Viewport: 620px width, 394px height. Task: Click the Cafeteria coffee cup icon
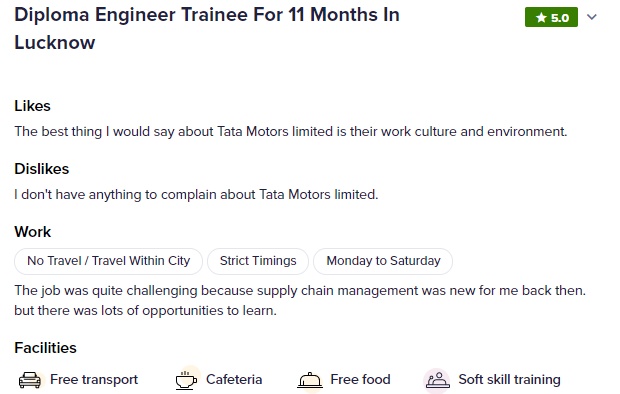pos(186,380)
